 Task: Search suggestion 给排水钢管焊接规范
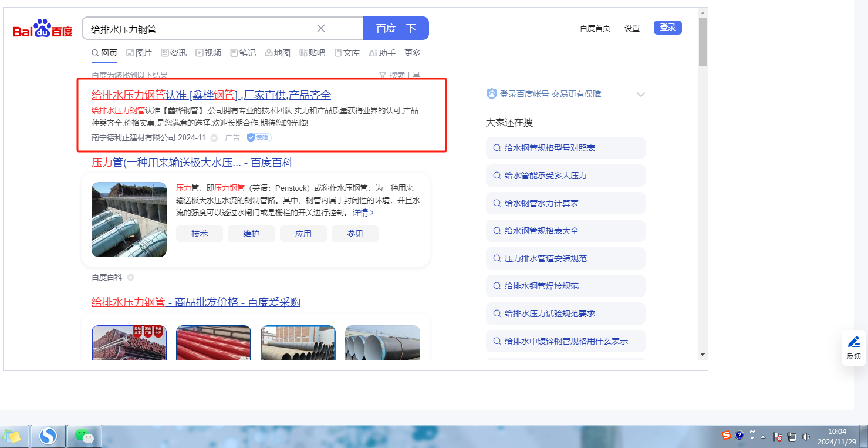coord(566,286)
